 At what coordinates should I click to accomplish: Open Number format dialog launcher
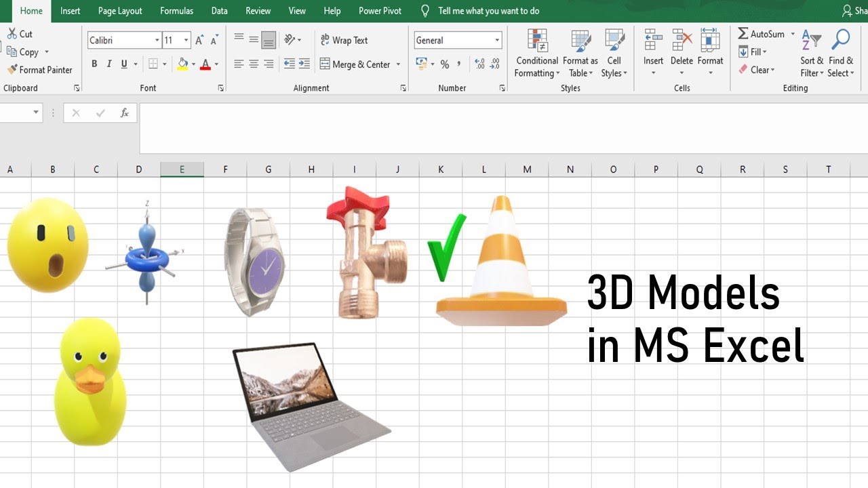(502, 88)
